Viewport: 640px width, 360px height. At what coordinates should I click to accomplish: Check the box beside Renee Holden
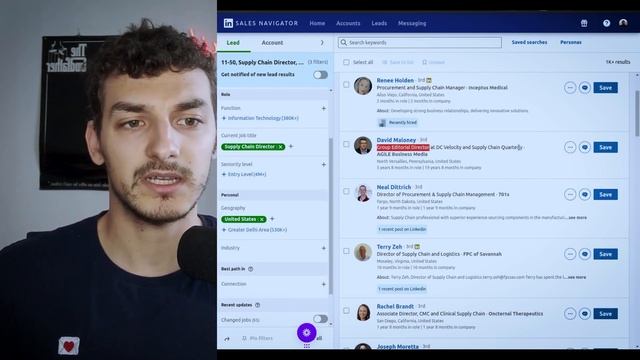coord(346,85)
